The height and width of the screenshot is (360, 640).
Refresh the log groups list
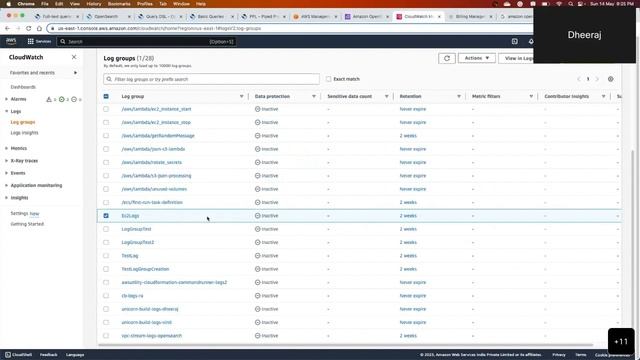[x=447, y=58]
